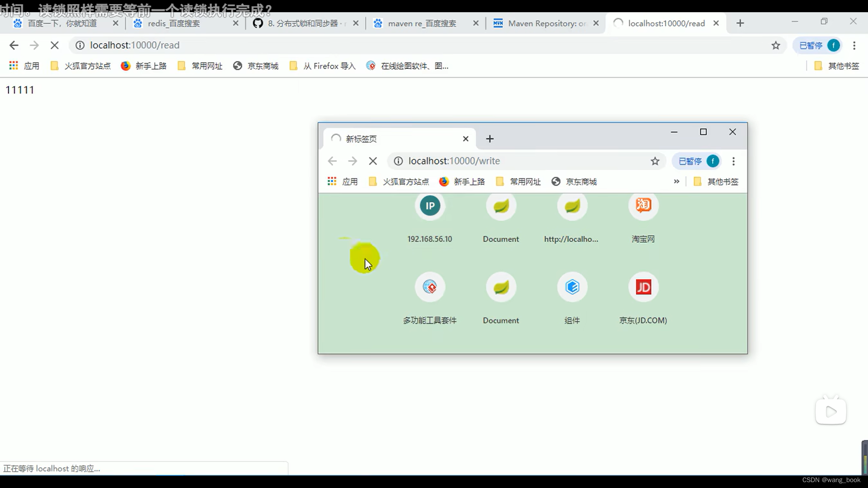Close the 百度一下 tab

click(115, 23)
